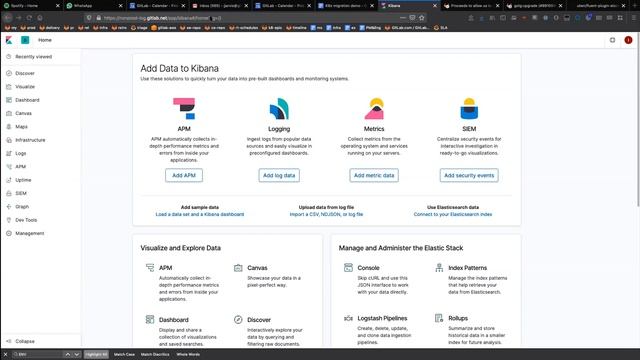The image size is (640, 360).
Task: Open the triage bookmark
Action: tap(139, 28)
